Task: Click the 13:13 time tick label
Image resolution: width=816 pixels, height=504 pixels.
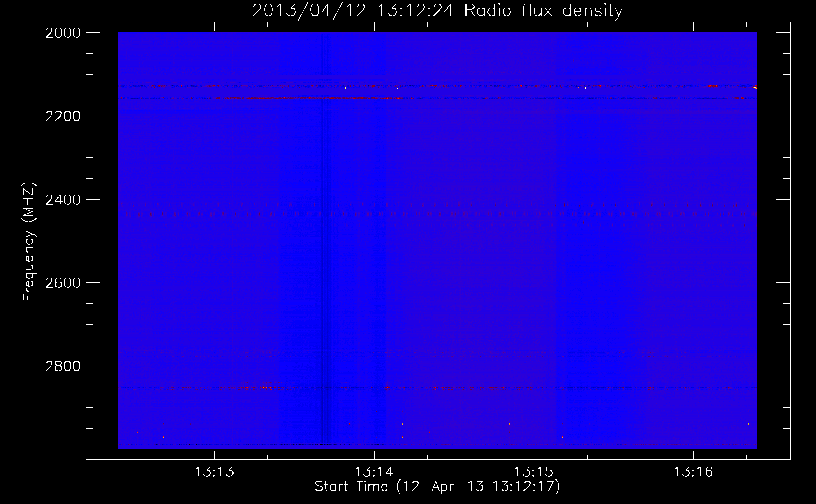Action: (x=215, y=472)
